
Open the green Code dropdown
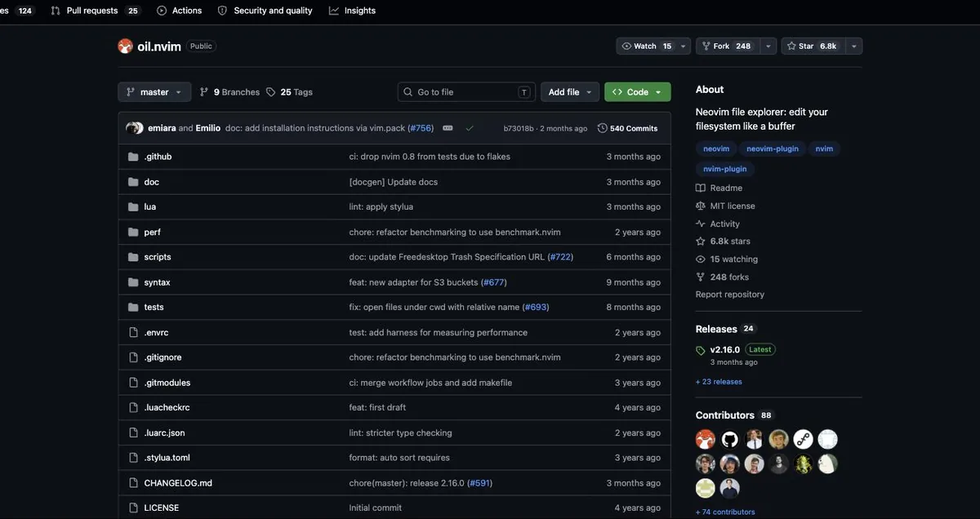[638, 92]
